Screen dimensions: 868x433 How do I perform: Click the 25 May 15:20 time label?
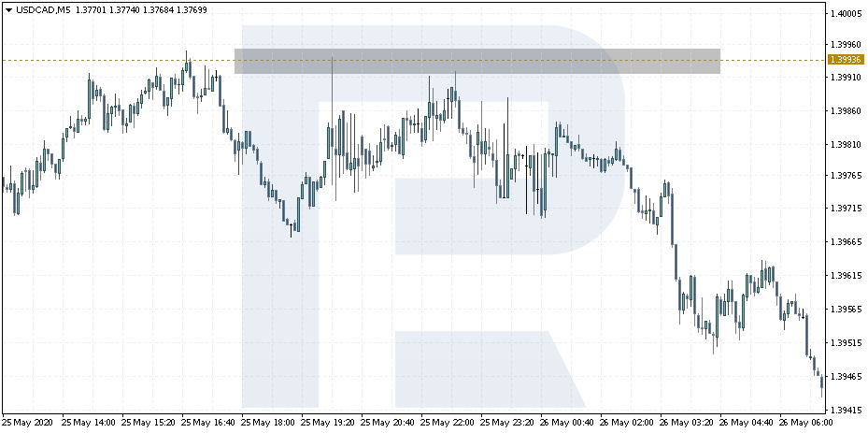[149, 423]
